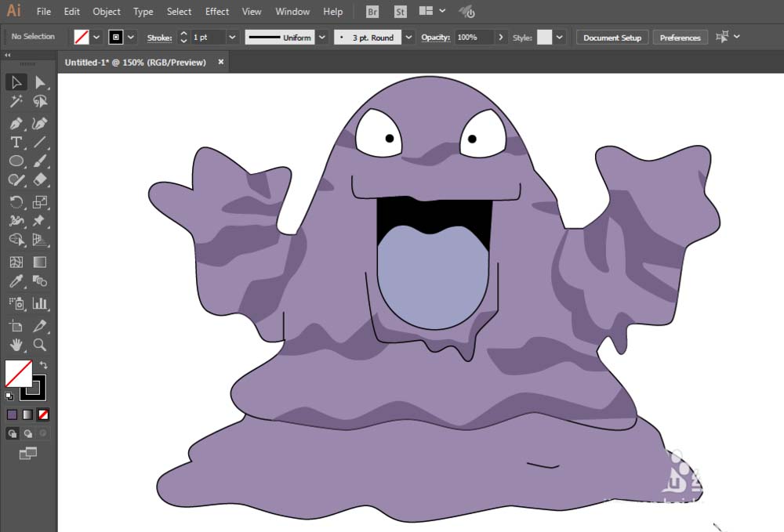Select the Zoom tool
Viewport: 784px width, 532px height.
click(x=40, y=344)
